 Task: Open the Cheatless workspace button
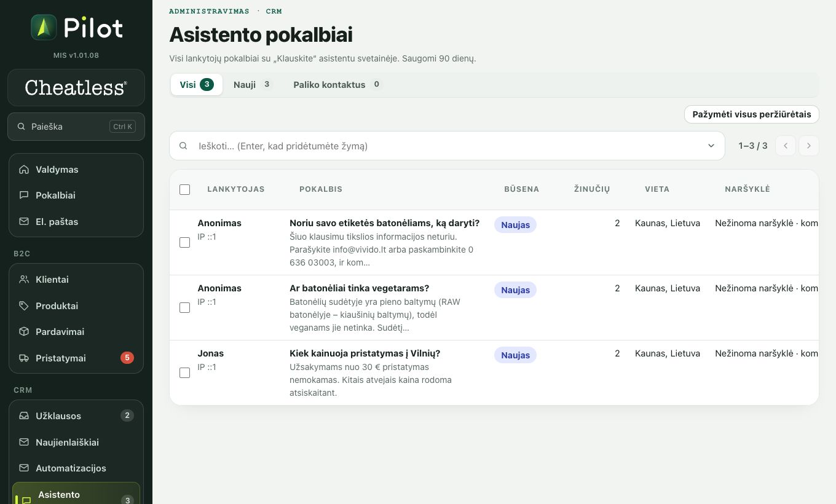click(x=76, y=88)
